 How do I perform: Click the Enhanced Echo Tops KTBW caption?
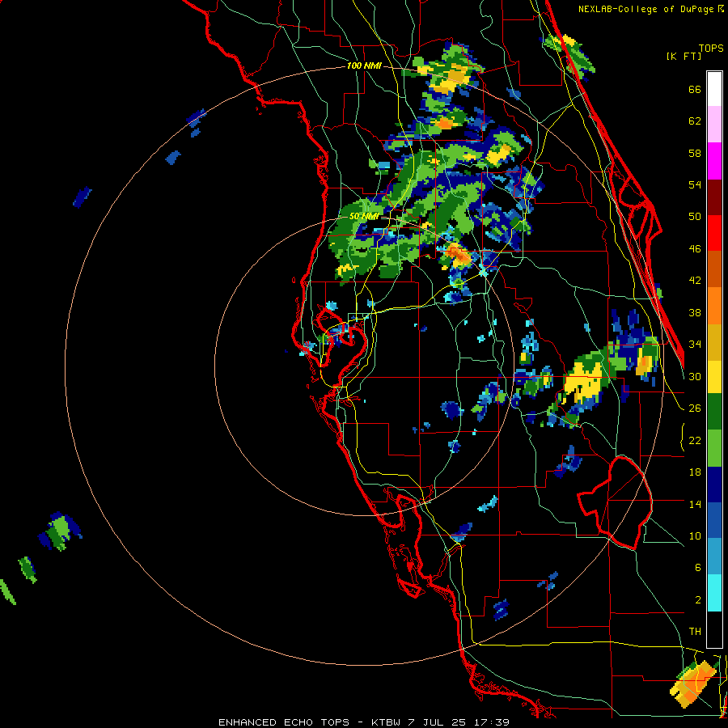pos(364,722)
